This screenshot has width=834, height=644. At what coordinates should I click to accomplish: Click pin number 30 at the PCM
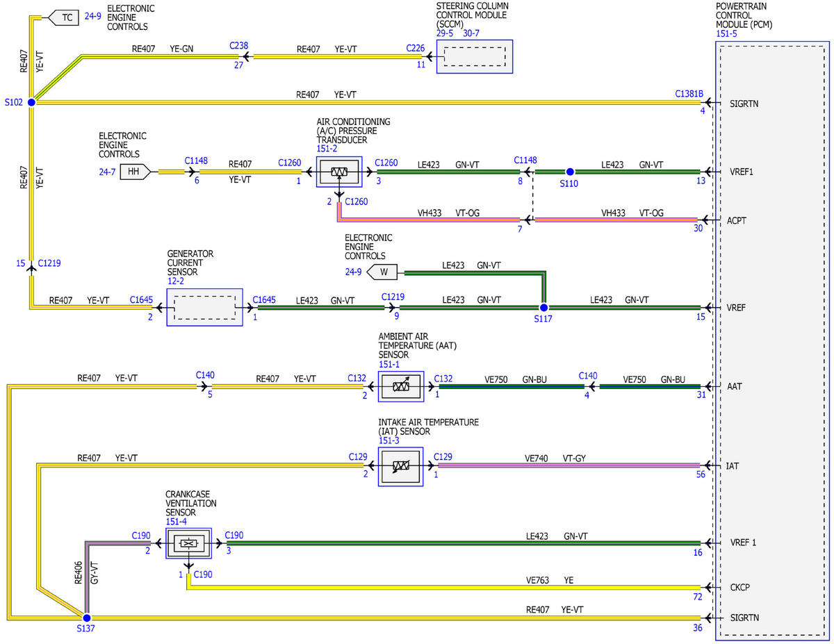point(698,228)
